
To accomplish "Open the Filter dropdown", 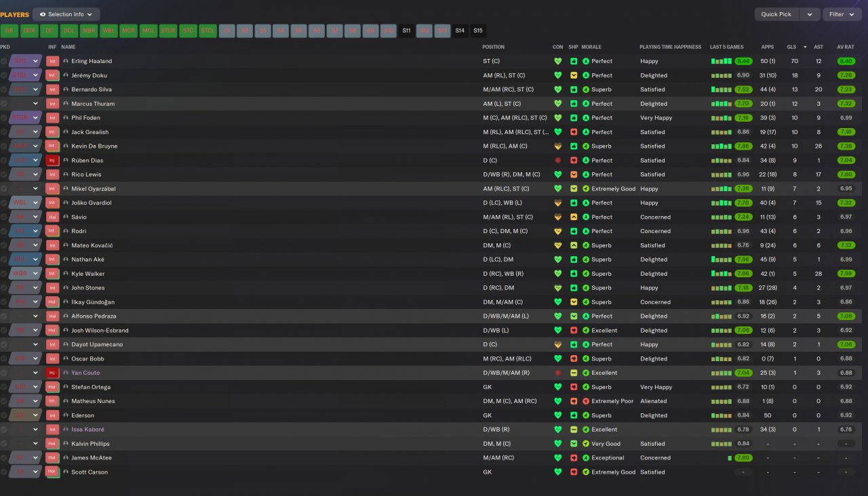I will [x=841, y=14].
